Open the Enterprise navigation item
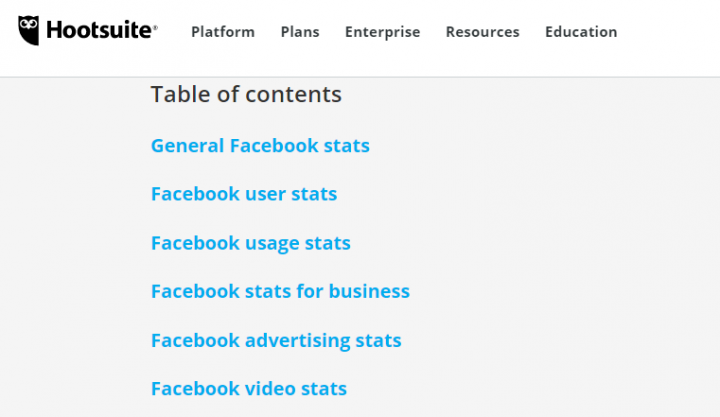Viewport: 720px width, 417px height. click(383, 32)
